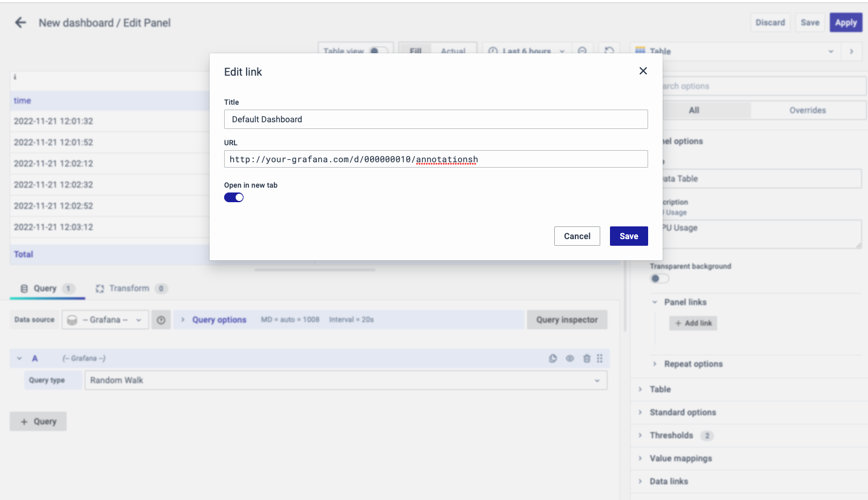
Task: Expand the Value mappings section
Action: pos(680,458)
